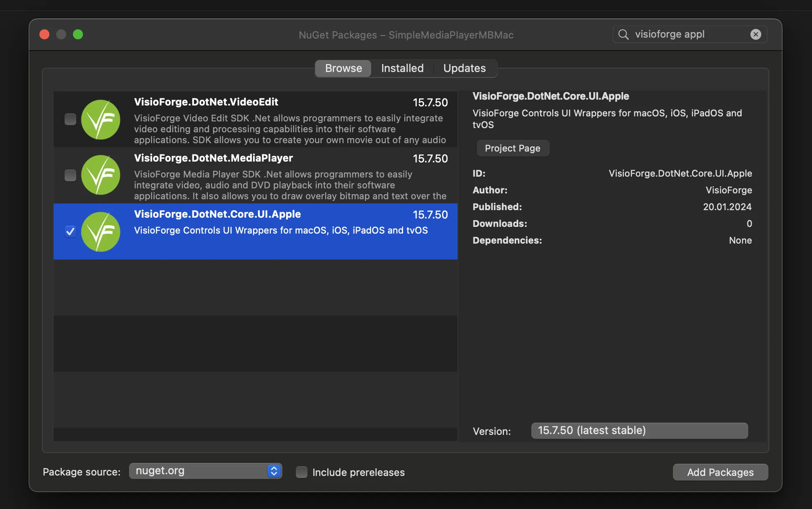Switch to the Installed tab
Screen dimensions: 812x509
[402, 68]
